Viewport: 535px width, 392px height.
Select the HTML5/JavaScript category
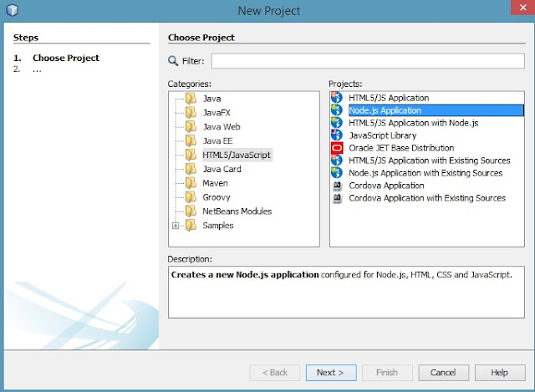coord(237,155)
